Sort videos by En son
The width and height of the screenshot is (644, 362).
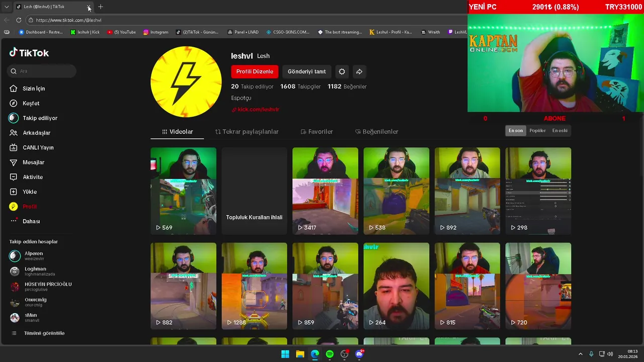coord(516,131)
